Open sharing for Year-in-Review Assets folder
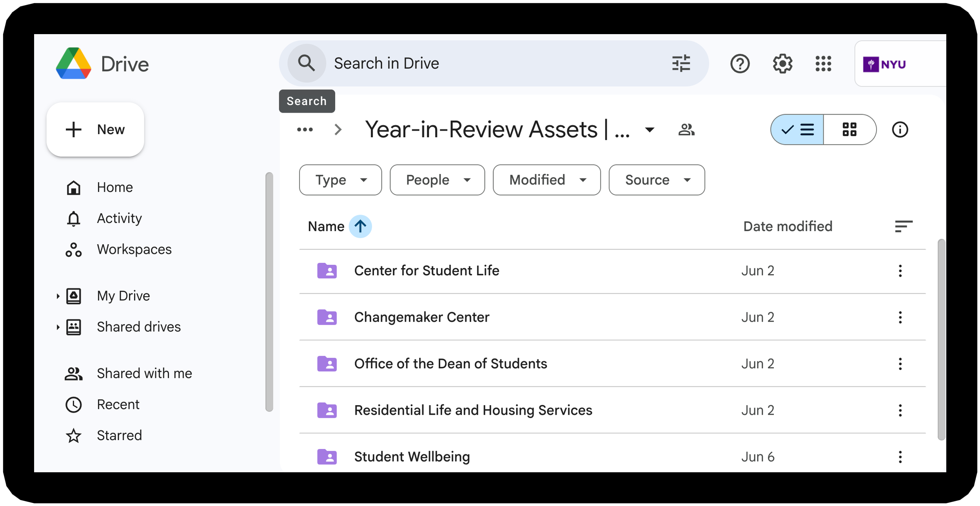Screen dimensions: 980x506 [687, 129]
